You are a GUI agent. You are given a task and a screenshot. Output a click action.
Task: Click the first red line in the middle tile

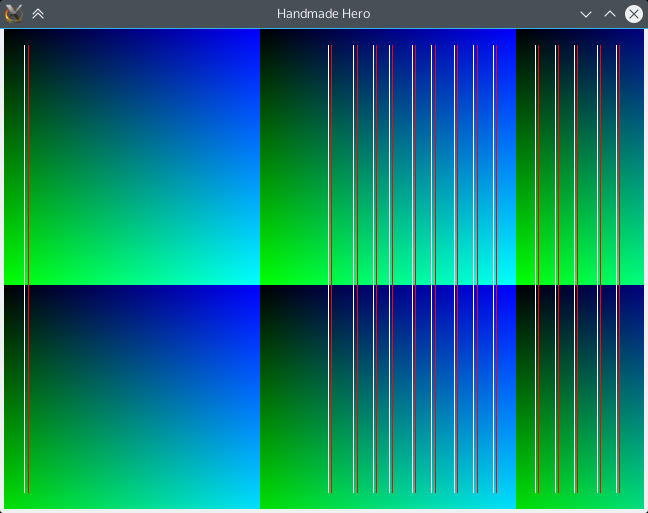coord(375,200)
